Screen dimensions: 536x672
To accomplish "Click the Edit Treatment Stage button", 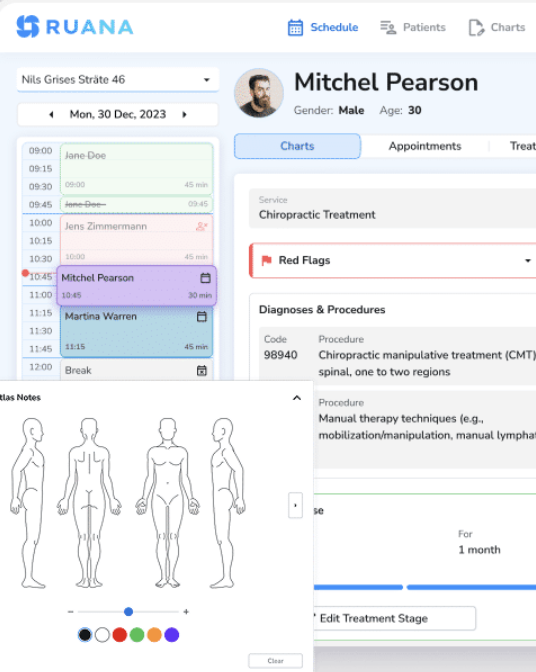I will [394, 618].
